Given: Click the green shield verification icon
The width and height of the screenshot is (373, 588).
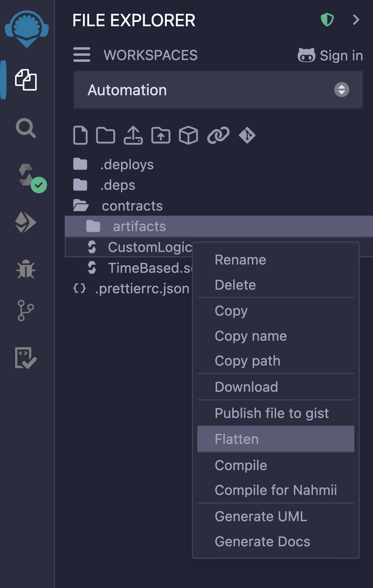Looking at the screenshot, I should point(327,20).
